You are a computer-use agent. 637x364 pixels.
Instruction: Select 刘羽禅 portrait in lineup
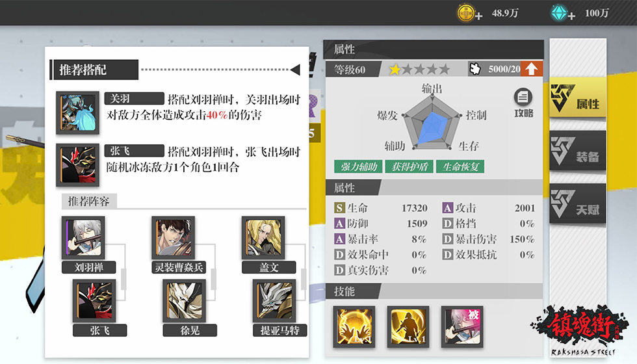83,238
